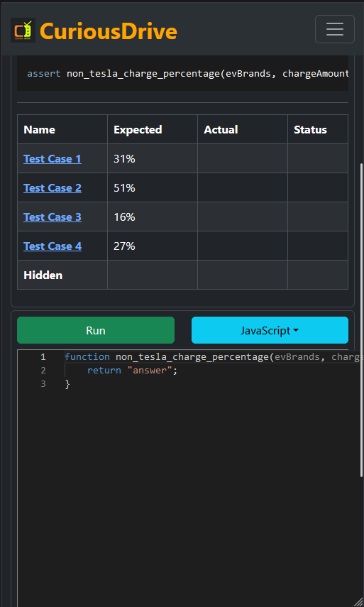Screen dimensions: 364x607
Task: Click the Name column header
Action: pos(62,129)
